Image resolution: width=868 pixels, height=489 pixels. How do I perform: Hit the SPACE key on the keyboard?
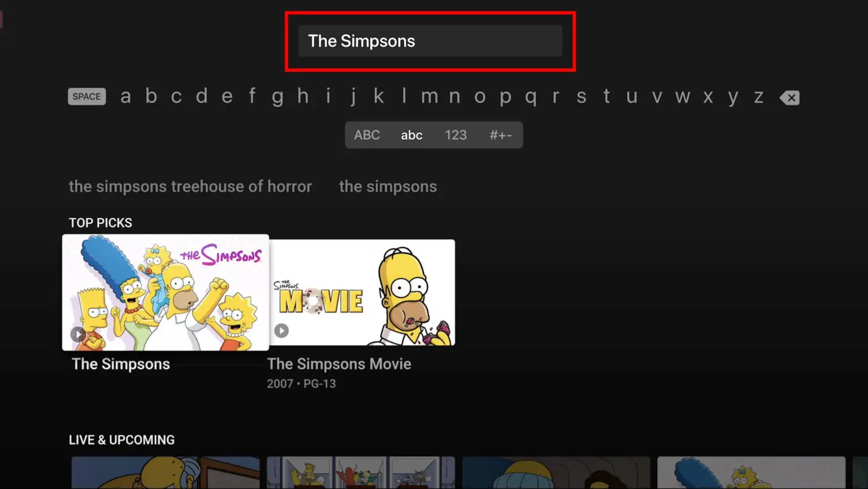tap(87, 97)
